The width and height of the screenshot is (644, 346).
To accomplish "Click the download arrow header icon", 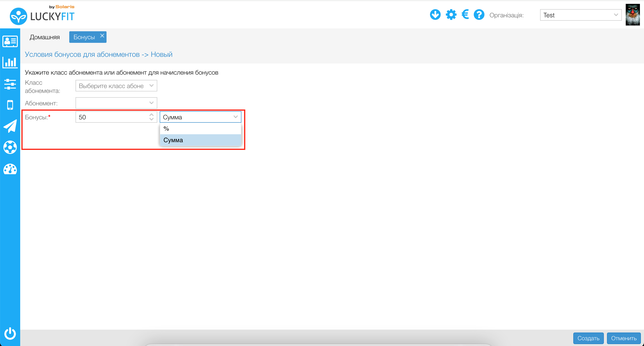I will (x=435, y=15).
